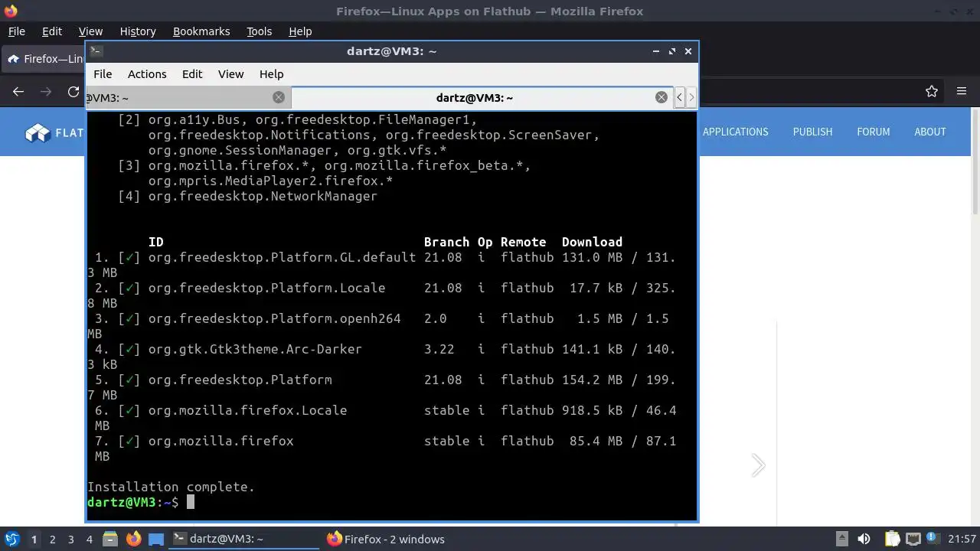Open Firefox hamburger application menu

tap(962, 92)
